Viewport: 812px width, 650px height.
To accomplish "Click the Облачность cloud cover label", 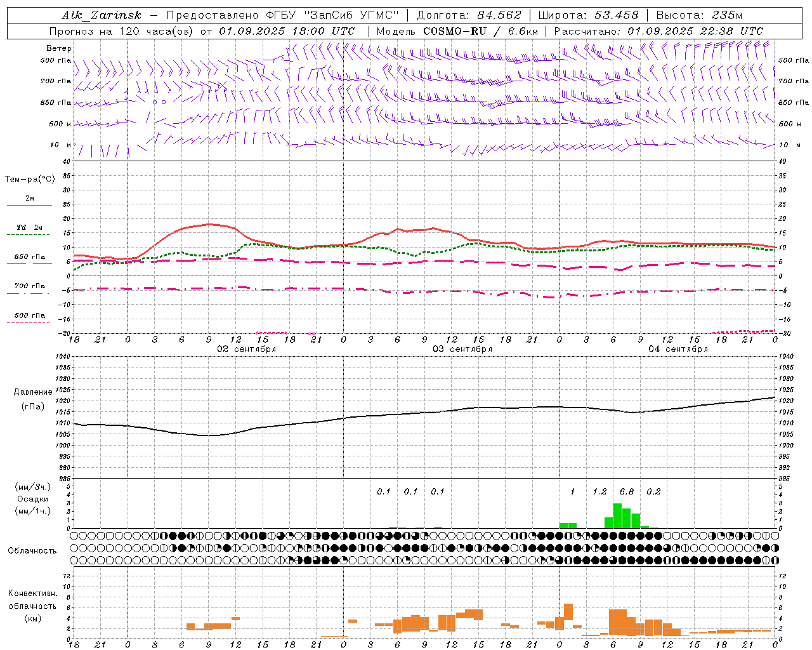I will pyautogui.click(x=32, y=551).
